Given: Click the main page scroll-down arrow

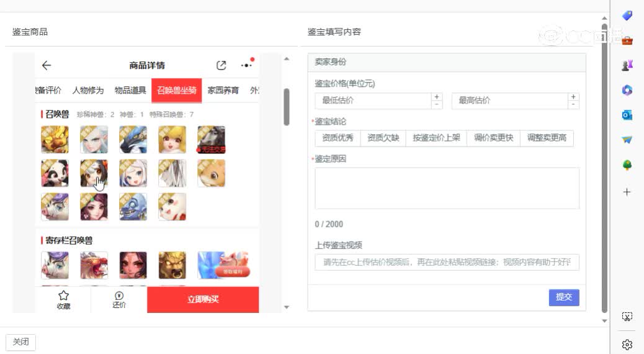Looking at the screenshot, I should (x=604, y=321).
